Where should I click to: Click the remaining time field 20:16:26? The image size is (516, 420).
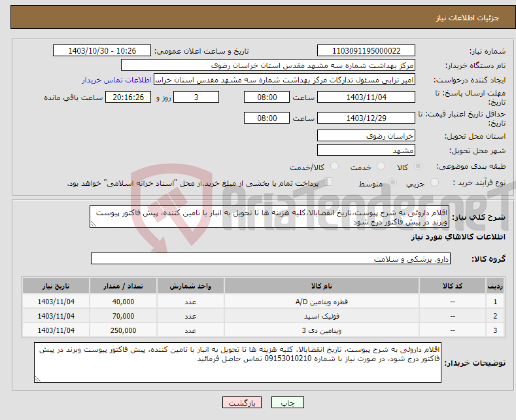[x=128, y=97]
